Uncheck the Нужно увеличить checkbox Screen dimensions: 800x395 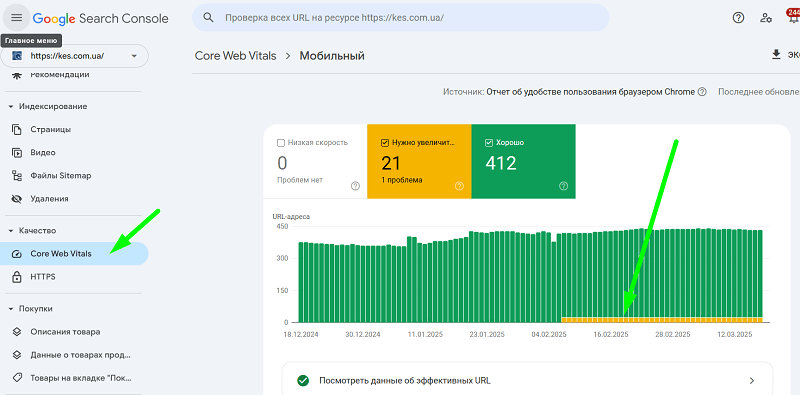(x=385, y=143)
